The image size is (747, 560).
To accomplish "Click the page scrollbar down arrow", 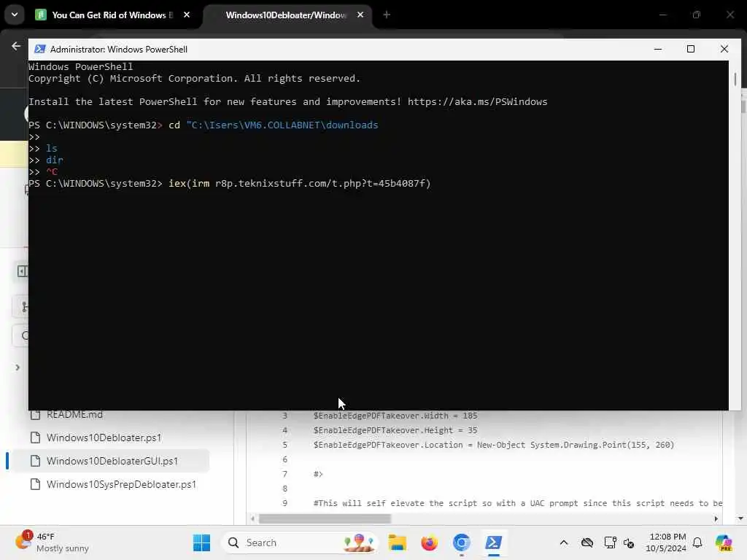I will click(x=740, y=518).
